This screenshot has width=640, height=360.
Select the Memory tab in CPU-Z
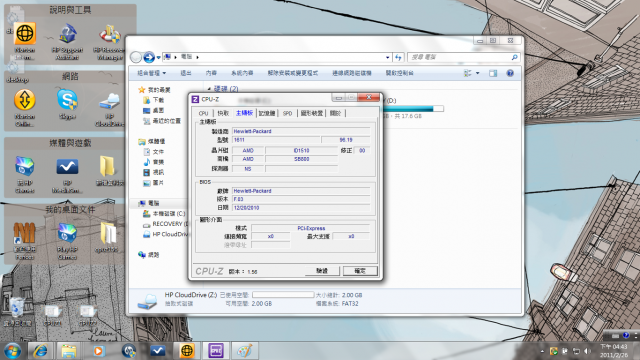(267, 113)
